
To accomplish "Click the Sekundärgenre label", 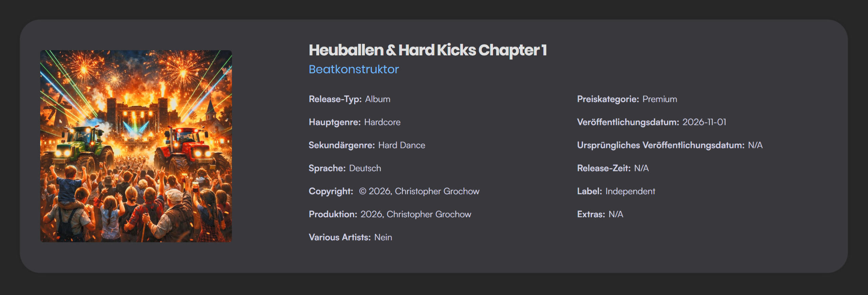I will coord(341,145).
